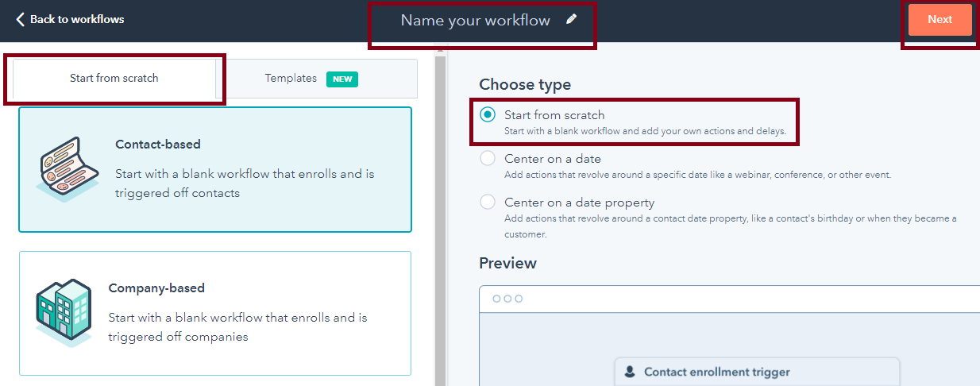Switch to the Start from scratch tab
Viewport: 980px width, 386px height.
pos(114,79)
